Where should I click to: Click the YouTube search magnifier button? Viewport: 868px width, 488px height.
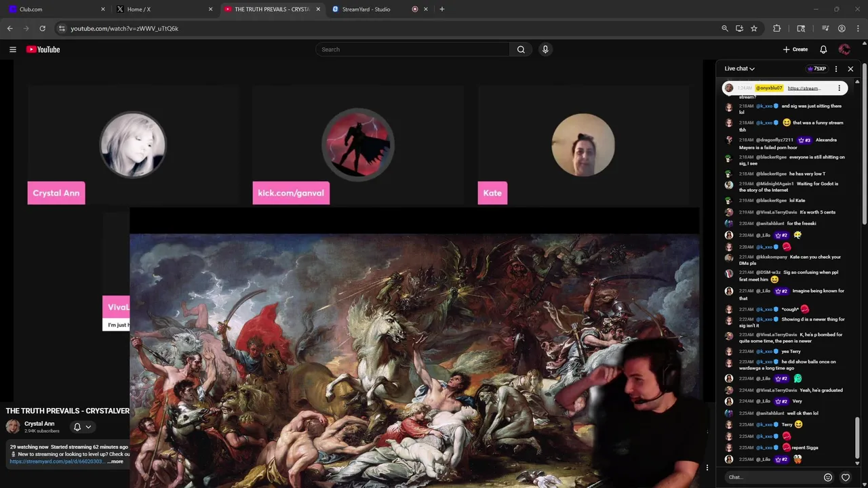click(521, 49)
